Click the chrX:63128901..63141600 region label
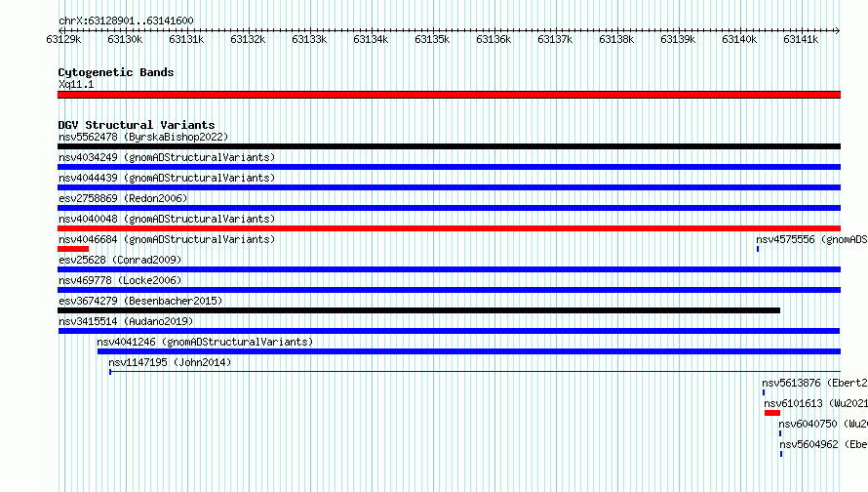 pos(126,21)
